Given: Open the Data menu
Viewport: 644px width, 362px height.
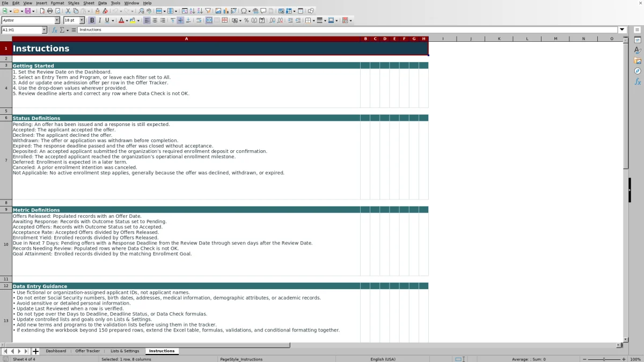Looking at the screenshot, I should (102, 3).
